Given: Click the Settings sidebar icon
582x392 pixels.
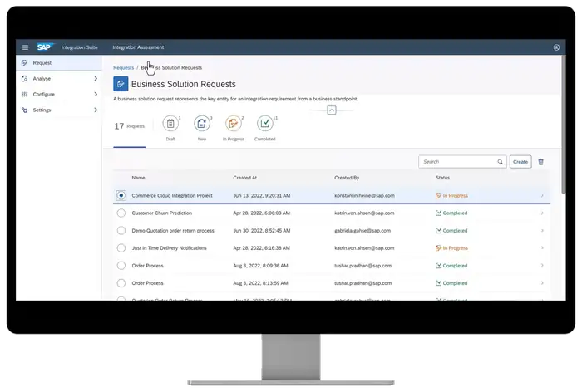Looking at the screenshot, I should pos(24,110).
